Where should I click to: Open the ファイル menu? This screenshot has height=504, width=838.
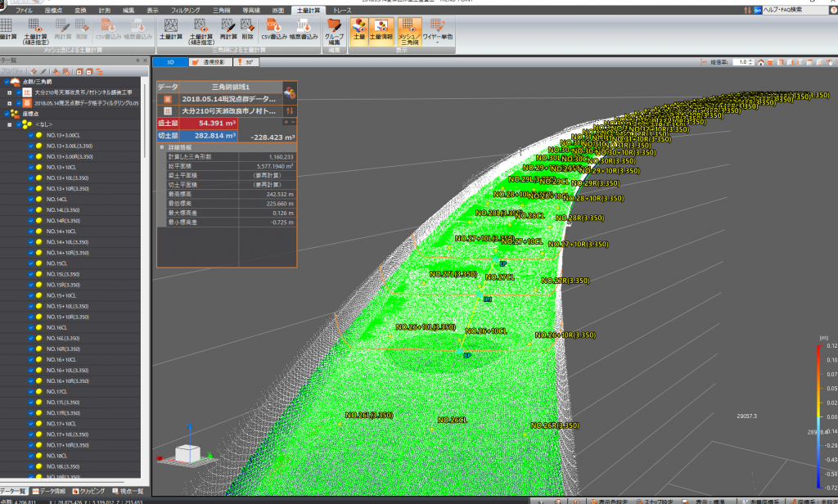click(x=24, y=10)
